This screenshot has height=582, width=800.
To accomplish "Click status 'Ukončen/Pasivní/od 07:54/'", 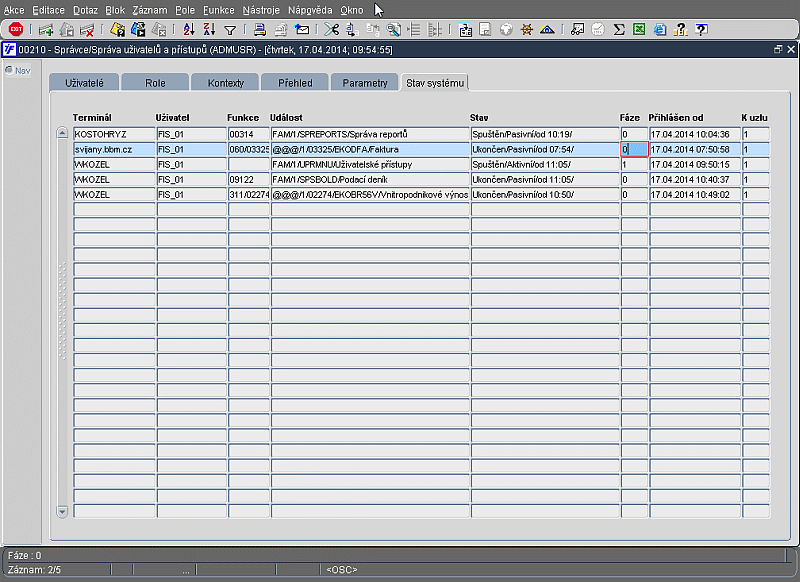I will pyautogui.click(x=545, y=149).
